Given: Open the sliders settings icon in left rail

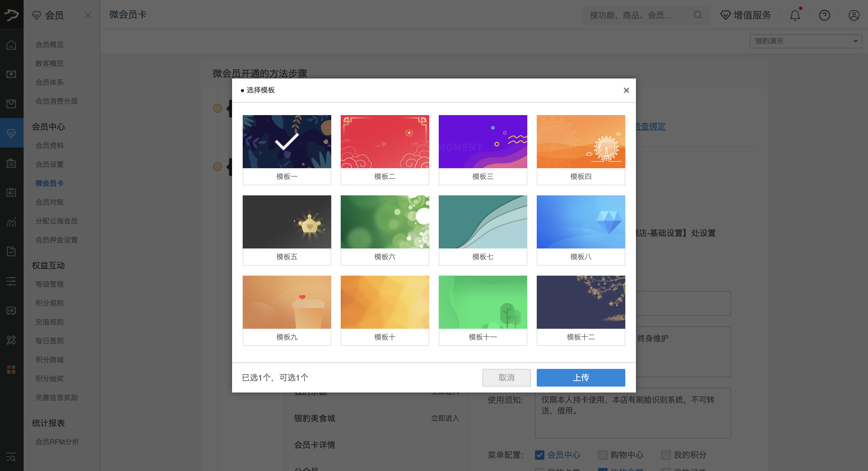Looking at the screenshot, I should [12, 281].
